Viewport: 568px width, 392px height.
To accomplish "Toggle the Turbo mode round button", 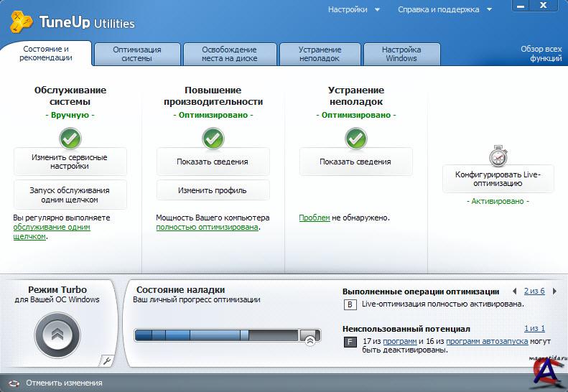I will point(57,335).
